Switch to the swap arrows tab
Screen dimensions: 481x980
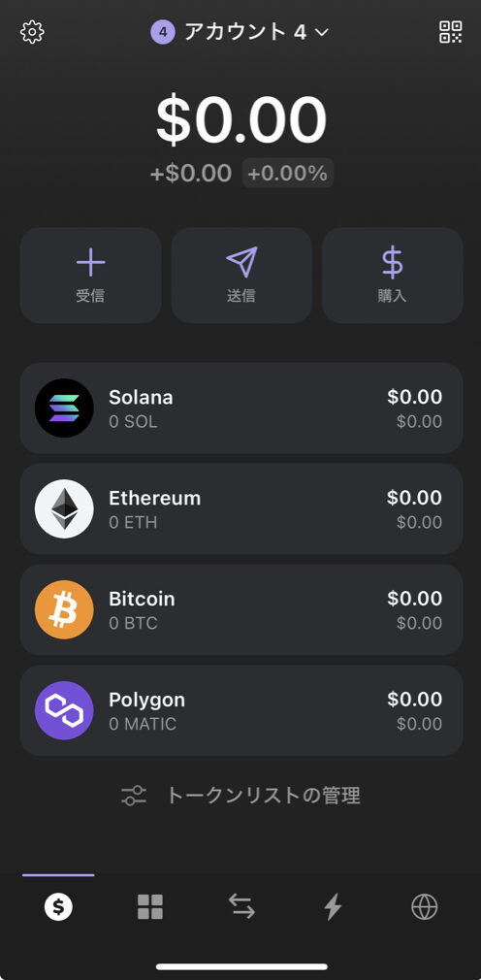[x=241, y=906]
